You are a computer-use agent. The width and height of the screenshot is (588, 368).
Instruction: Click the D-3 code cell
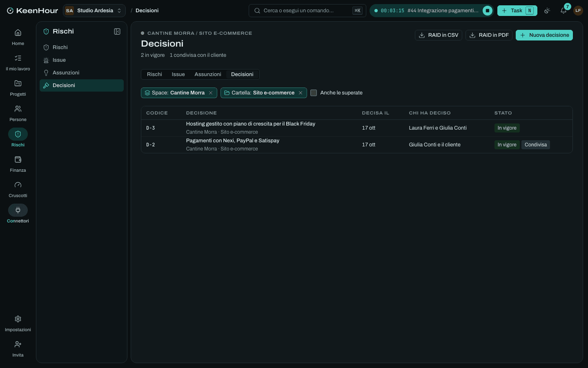(151, 128)
